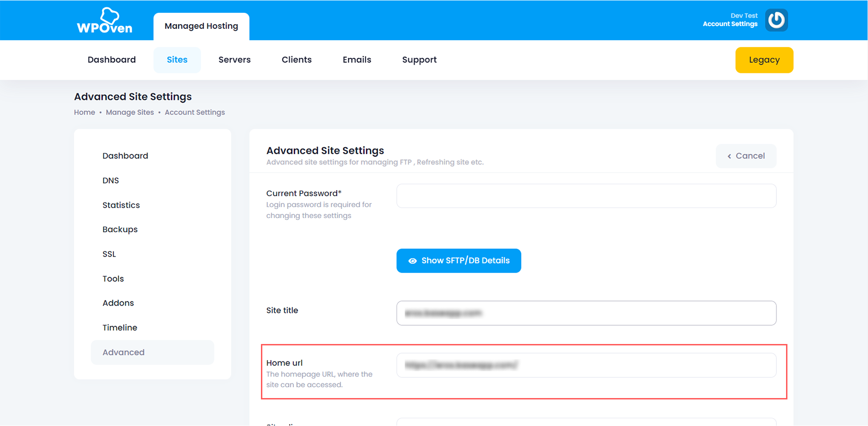Viewport: 868px width, 426px height.
Task: Click the eye icon on Show SFTP/DB Details
Action: click(412, 261)
